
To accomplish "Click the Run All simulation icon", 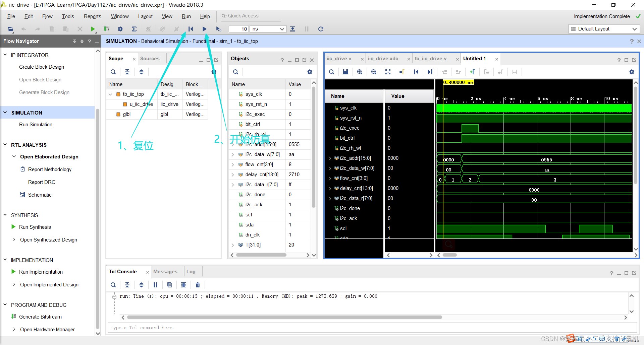I will (205, 29).
